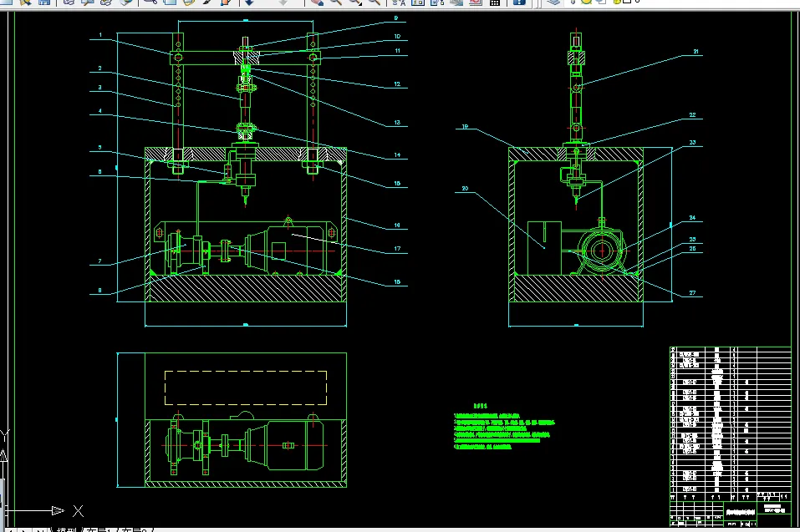This screenshot has height=532, width=800.
Task: Select Zoom Window magnifier with flyout
Action: point(354,2)
